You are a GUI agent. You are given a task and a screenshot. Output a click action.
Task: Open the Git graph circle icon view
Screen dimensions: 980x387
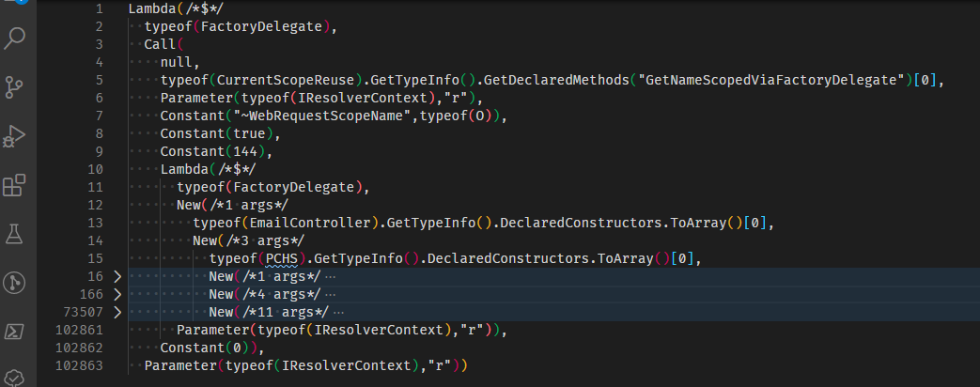[14, 284]
